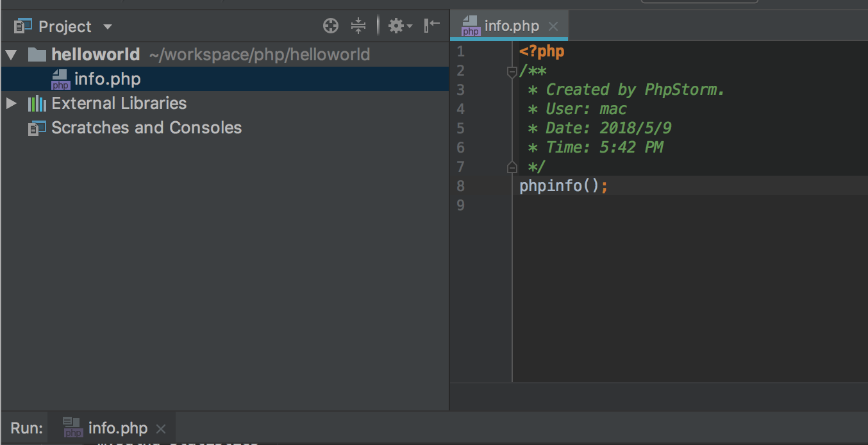
Task: Click the Project view icon in panel header
Action: [22, 26]
